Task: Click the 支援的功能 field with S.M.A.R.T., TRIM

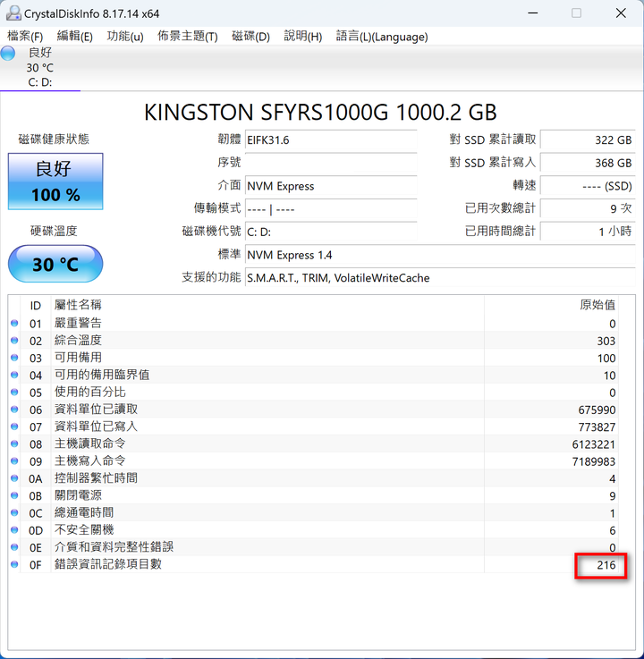Action: click(x=440, y=278)
